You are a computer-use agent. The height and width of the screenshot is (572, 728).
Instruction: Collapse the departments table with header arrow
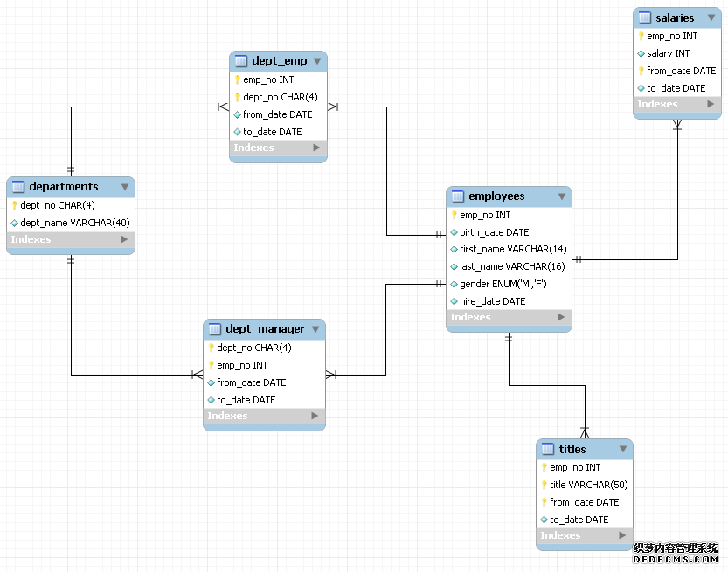[x=125, y=186]
